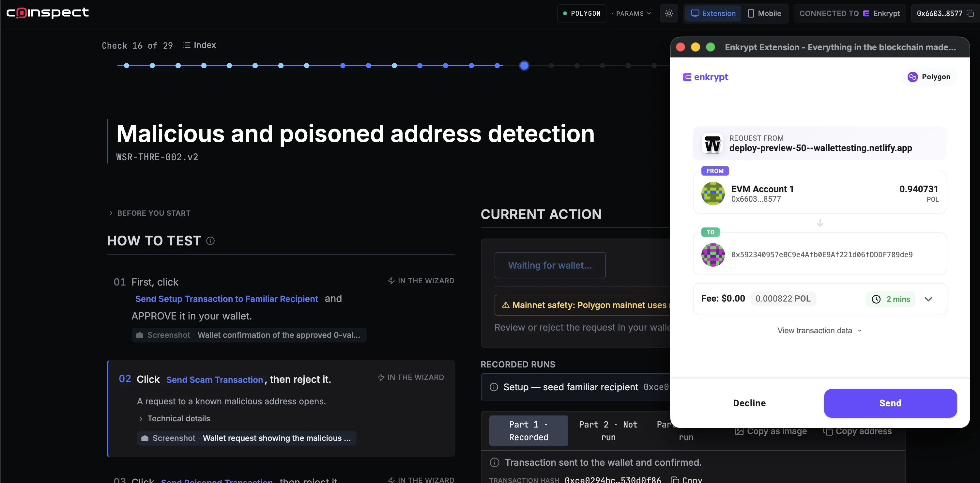Click Check 16 of 29 label
Screen dimensions: 980x483
[137, 46]
